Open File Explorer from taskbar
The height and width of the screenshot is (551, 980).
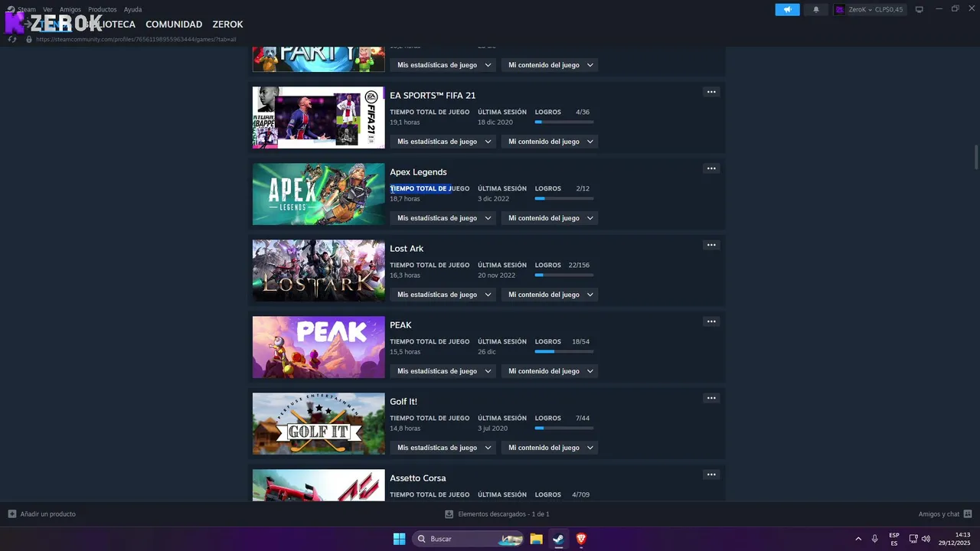536,539
